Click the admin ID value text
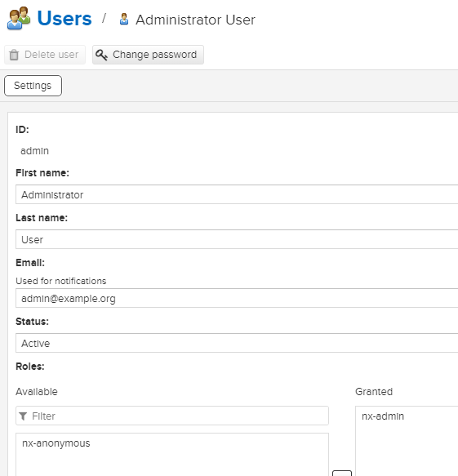Screen dimensions: 458x476 (x=34, y=151)
